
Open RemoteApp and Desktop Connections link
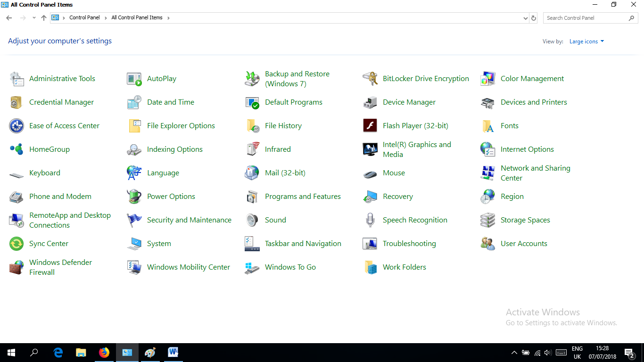[70, 220]
